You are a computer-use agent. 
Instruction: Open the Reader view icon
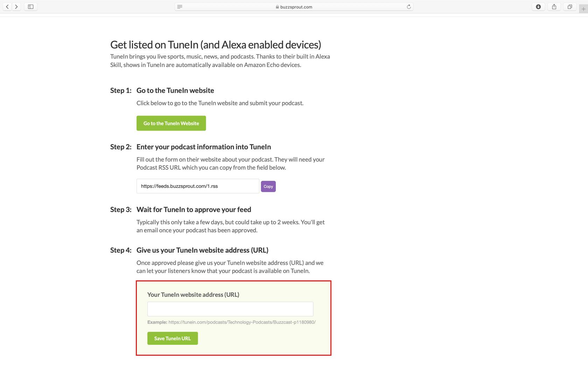[x=179, y=7]
